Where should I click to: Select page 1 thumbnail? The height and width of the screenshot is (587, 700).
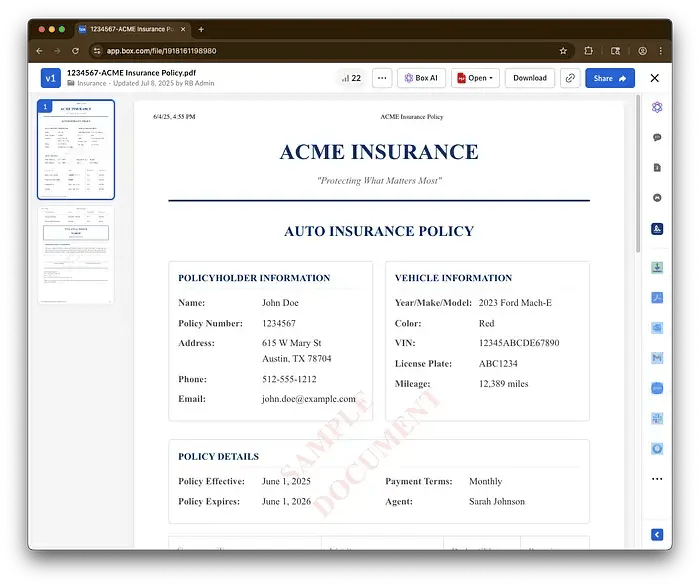coord(76,150)
